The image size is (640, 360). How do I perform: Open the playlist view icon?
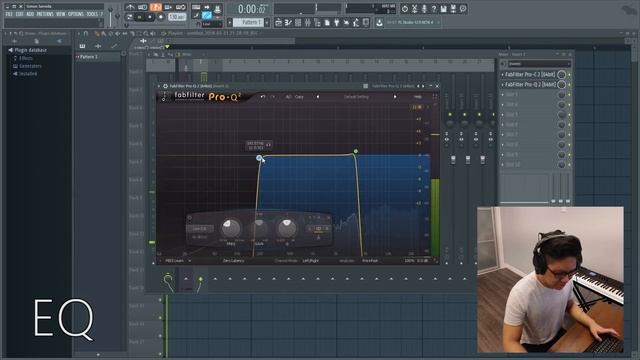(279, 23)
